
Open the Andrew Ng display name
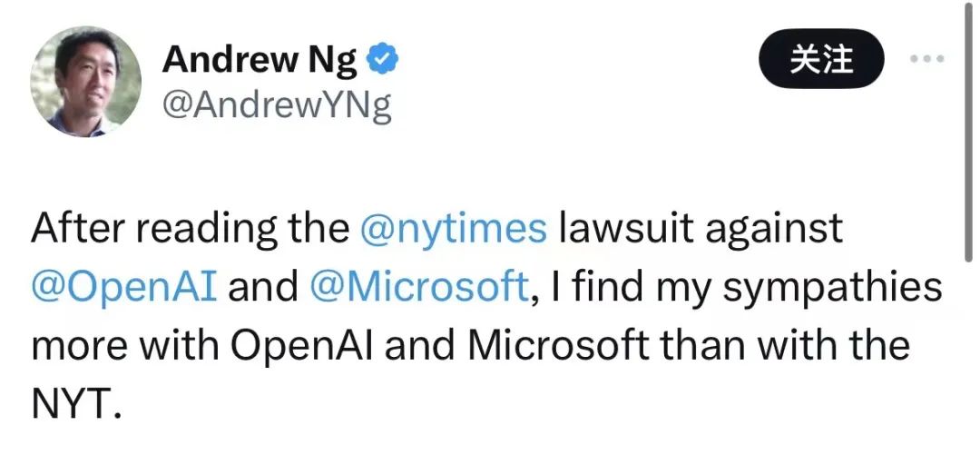coord(261,62)
